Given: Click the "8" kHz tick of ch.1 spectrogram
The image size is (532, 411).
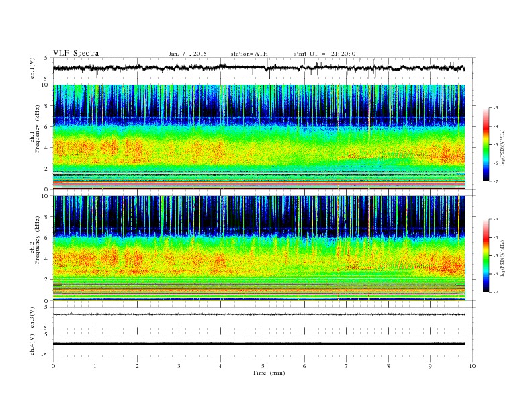Looking at the screenshot, I should click(x=46, y=106).
